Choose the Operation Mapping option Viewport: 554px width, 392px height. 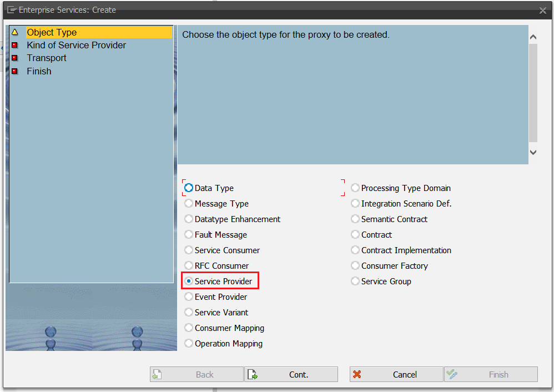click(x=189, y=344)
